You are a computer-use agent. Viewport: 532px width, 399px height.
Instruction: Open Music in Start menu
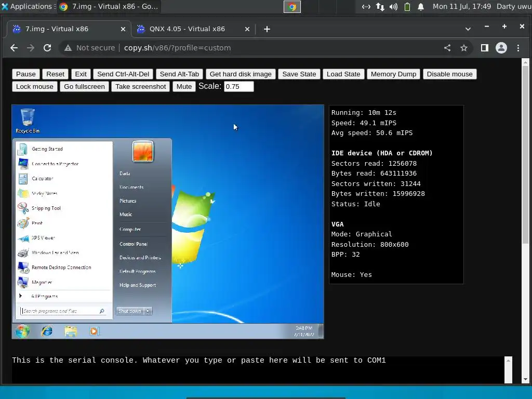[126, 215]
